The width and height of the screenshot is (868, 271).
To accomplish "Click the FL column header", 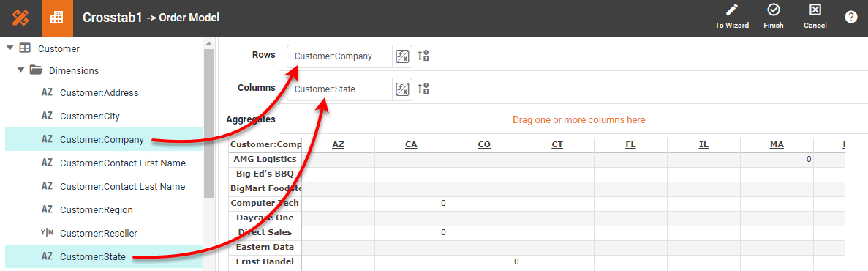I will 630,144.
